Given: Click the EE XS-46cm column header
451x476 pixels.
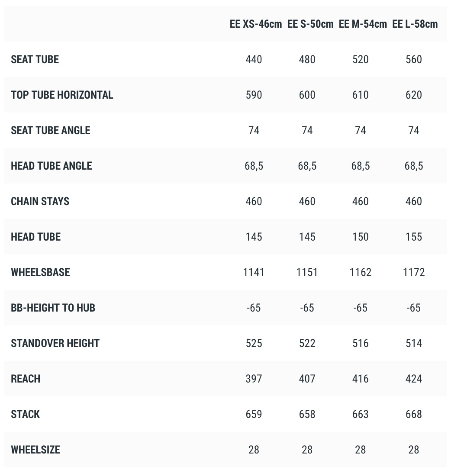Looking at the screenshot, I should tap(255, 24).
